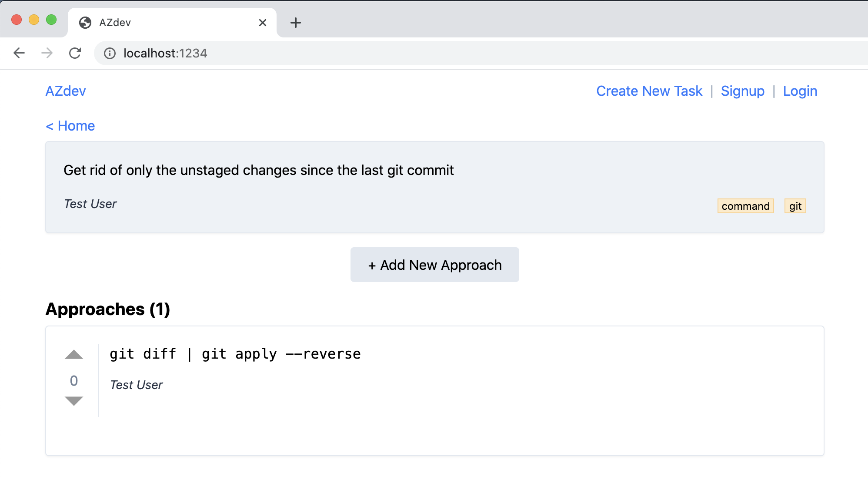Click the yellow minimize window button
Image resolution: width=868 pixels, height=477 pixels.
(34, 20)
